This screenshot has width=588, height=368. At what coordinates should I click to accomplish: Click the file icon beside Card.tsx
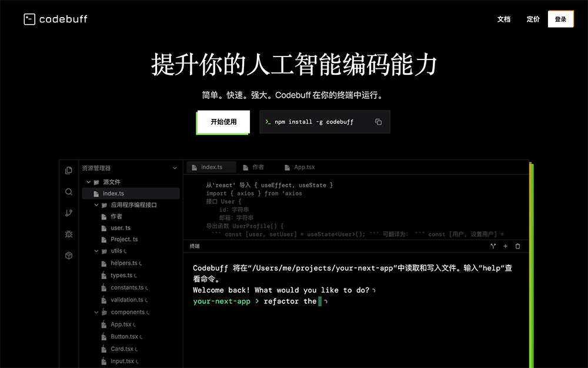[104, 349]
